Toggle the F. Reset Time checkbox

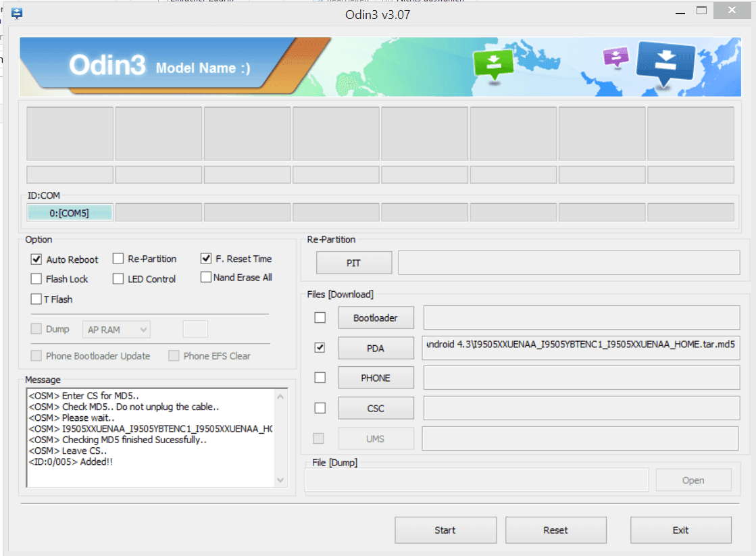tap(206, 259)
